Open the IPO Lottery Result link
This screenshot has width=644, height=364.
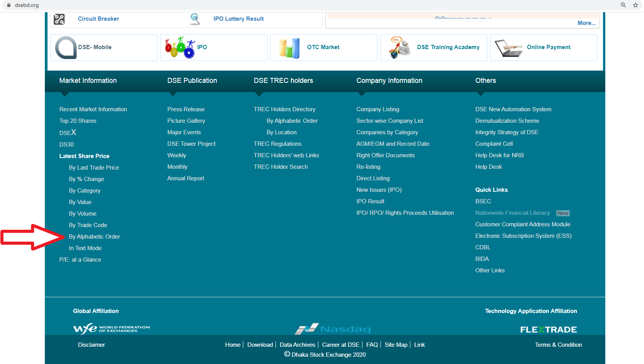point(239,19)
